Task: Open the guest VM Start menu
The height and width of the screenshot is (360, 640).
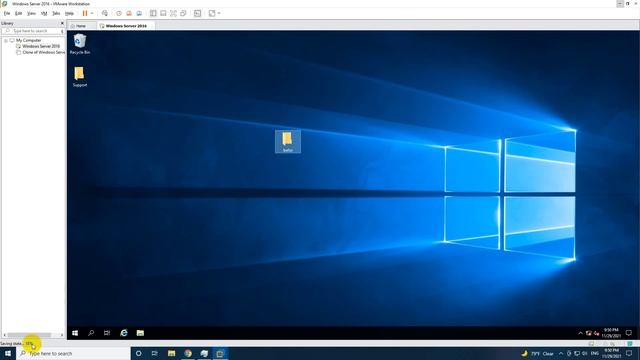Action: [x=75, y=333]
